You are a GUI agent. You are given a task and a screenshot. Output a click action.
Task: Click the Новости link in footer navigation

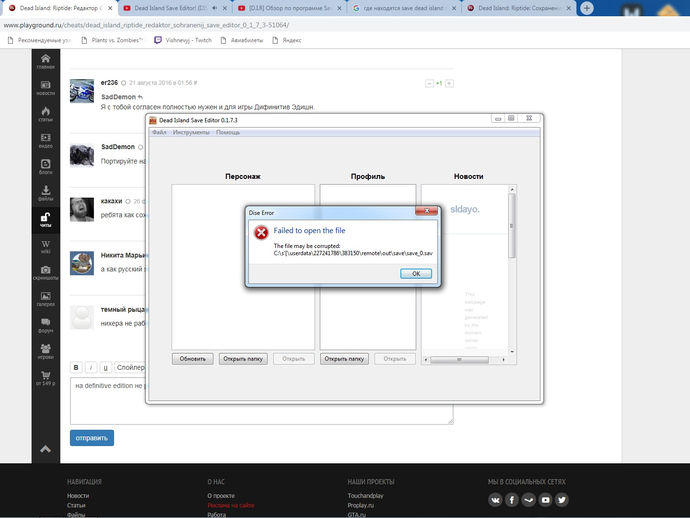(x=78, y=496)
